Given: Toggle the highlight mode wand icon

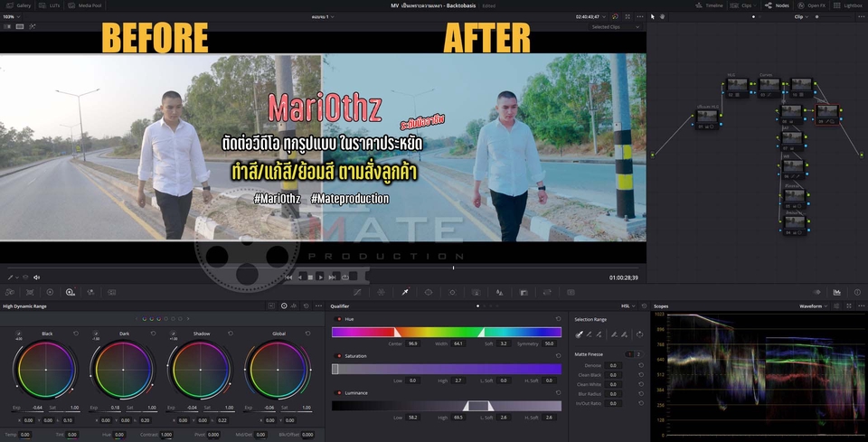Looking at the screenshot, I should point(33,26).
